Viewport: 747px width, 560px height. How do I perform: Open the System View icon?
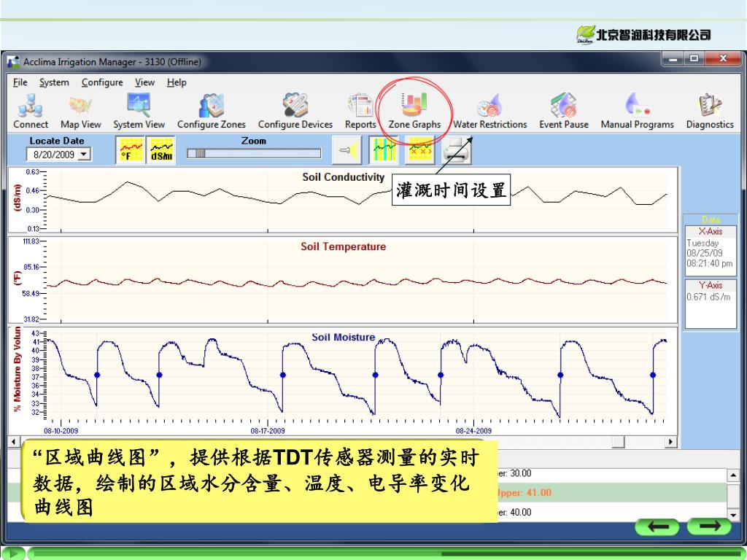point(139,112)
